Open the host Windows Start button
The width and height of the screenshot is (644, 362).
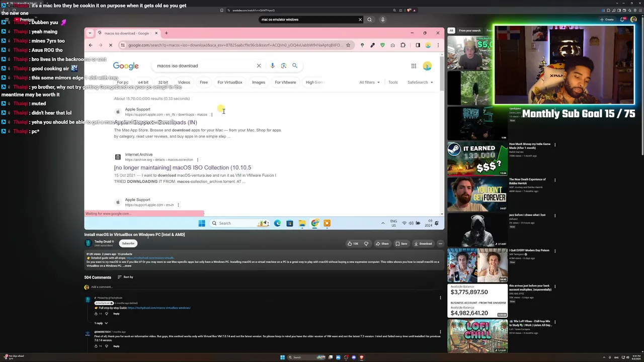click(x=282, y=357)
